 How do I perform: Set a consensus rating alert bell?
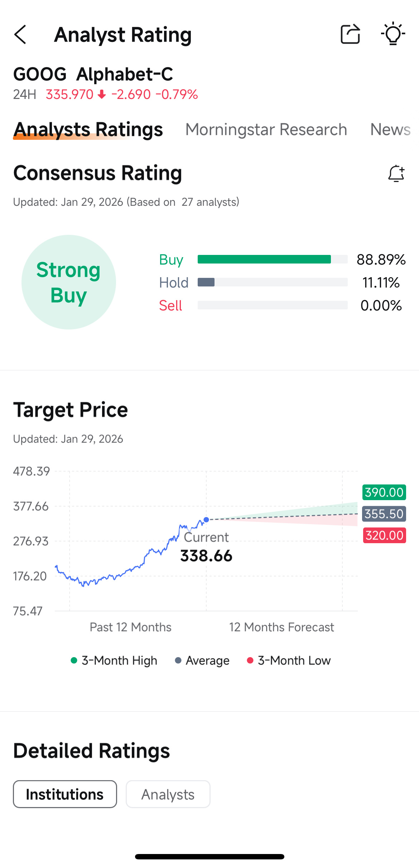pyautogui.click(x=396, y=174)
